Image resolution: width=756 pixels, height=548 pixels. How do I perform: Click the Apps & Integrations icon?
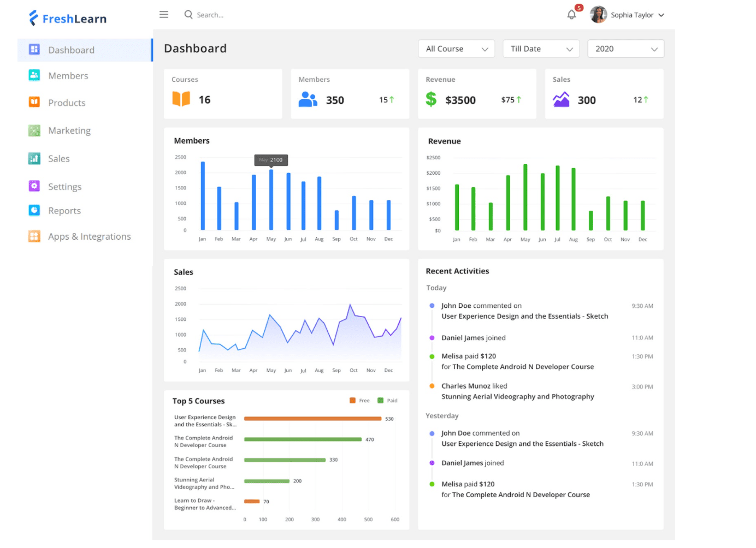point(34,236)
